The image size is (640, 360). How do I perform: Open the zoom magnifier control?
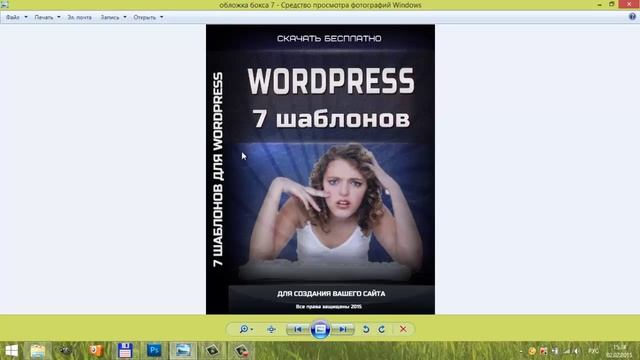coord(246,329)
